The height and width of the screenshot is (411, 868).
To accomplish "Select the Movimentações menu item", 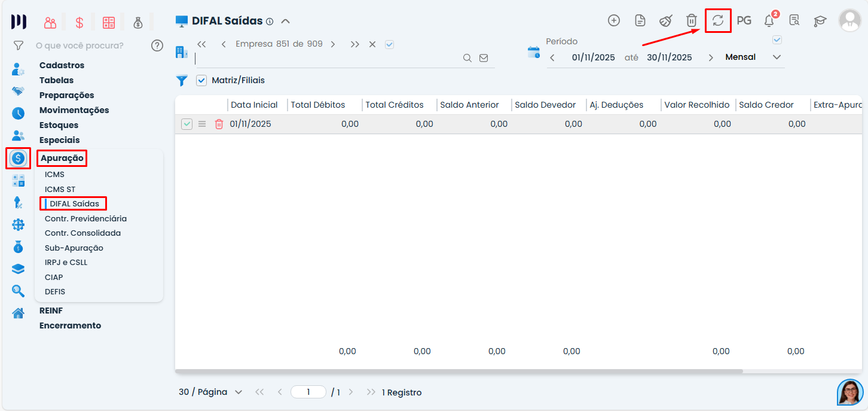I will pos(74,110).
